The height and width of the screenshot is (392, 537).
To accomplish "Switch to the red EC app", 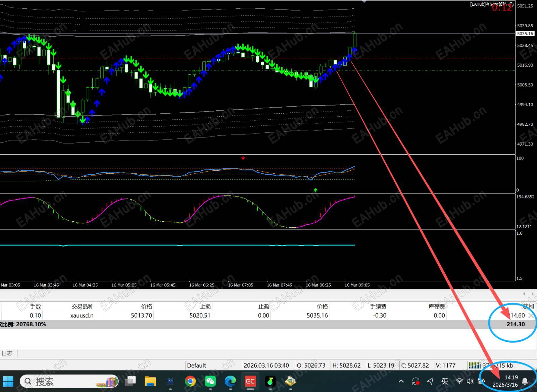I will point(250,381).
